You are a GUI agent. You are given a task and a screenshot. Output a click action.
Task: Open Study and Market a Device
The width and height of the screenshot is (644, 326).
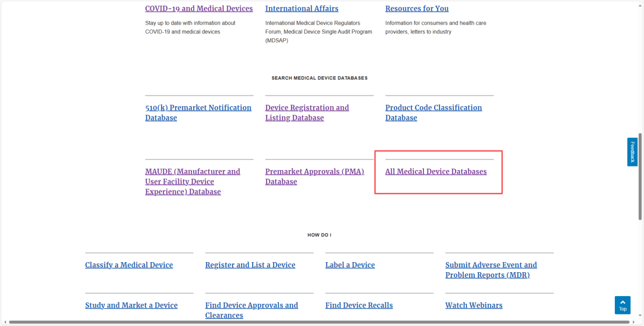131,305
